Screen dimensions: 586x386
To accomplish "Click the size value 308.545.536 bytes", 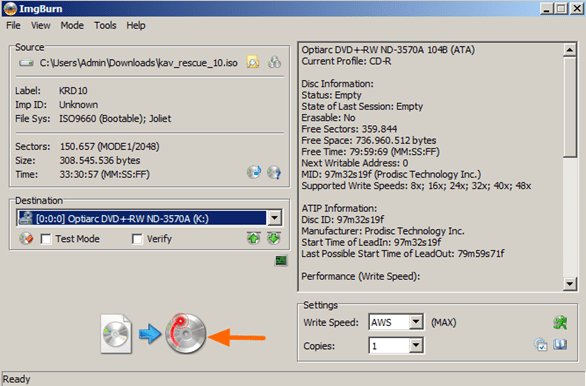I will pos(100,160).
